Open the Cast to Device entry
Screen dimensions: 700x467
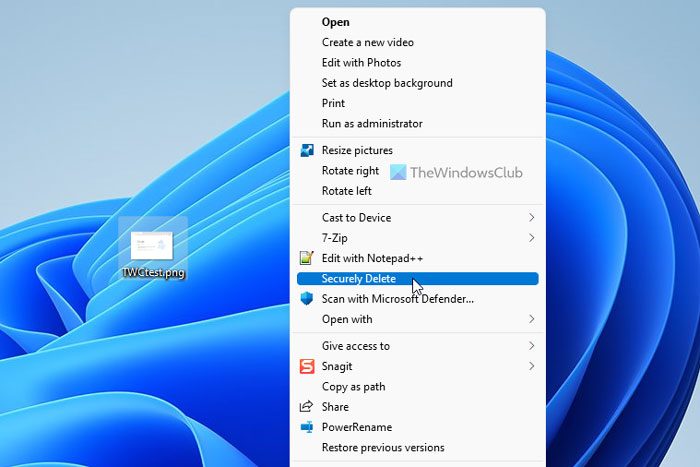tap(417, 217)
